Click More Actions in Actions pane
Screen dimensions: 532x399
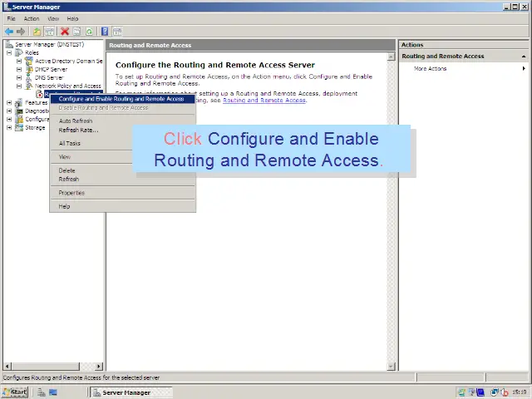coord(431,68)
